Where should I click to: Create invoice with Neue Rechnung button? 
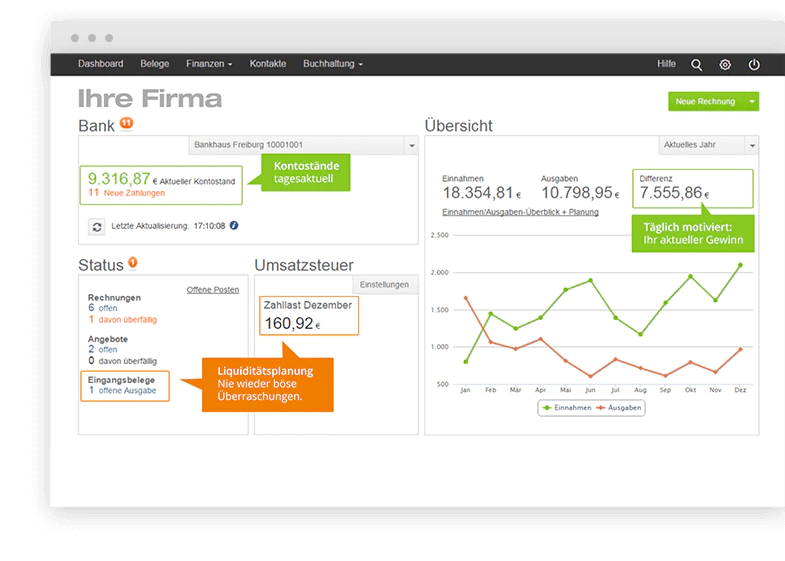706,102
